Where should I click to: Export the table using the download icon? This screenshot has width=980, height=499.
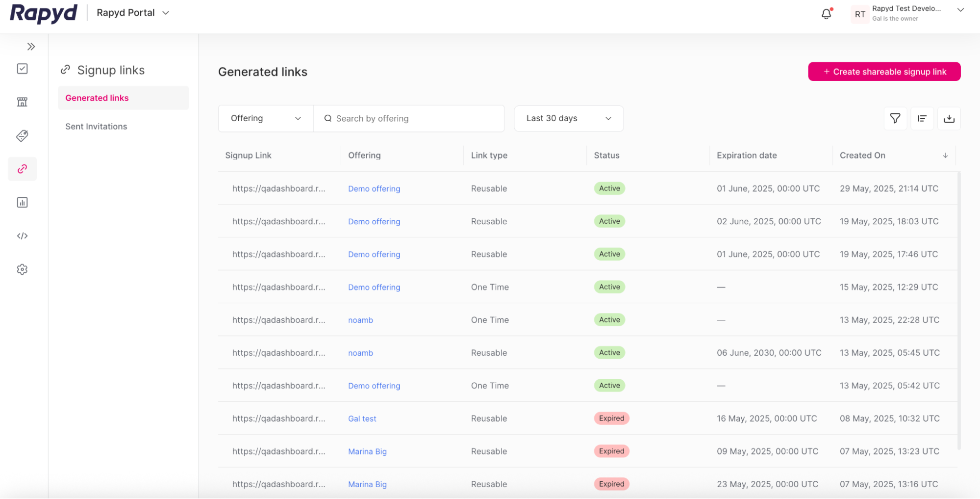[x=949, y=118]
